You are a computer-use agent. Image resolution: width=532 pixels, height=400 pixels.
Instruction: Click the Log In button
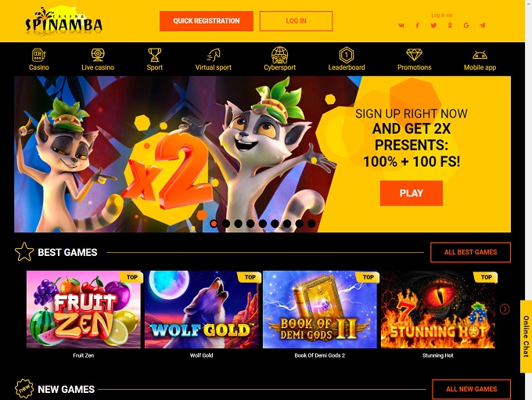coord(296,21)
